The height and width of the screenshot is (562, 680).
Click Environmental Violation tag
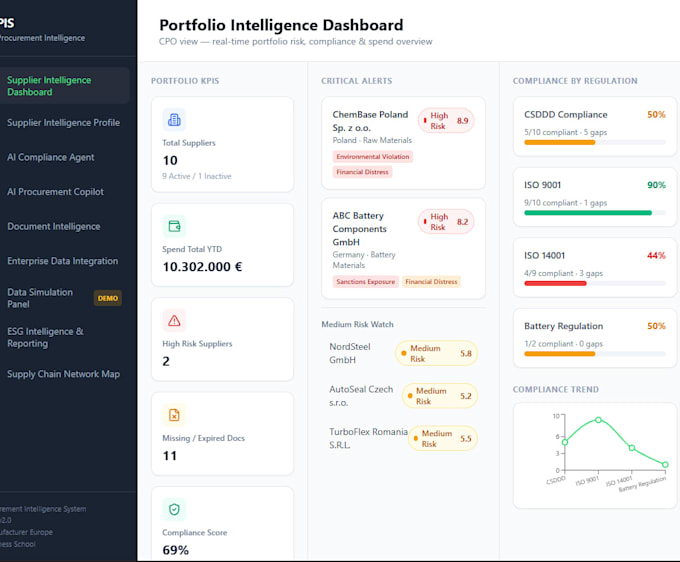373,157
